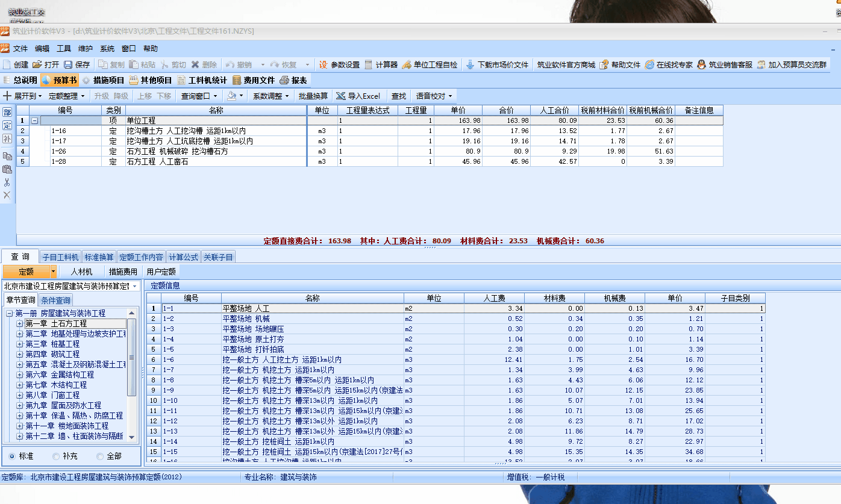Open the 计算器 calculator tool
The image size is (841, 504).
tap(369, 64)
